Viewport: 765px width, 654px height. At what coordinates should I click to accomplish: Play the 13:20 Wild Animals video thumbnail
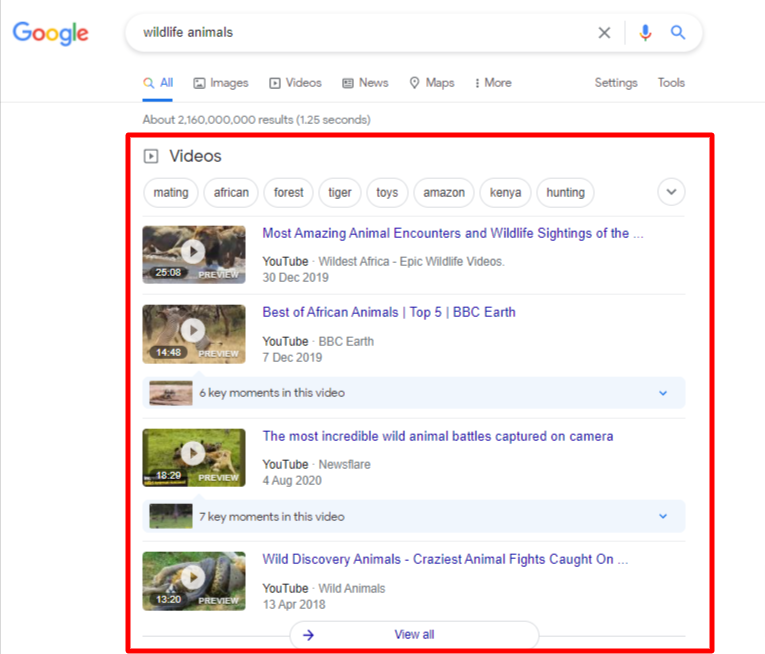194,581
